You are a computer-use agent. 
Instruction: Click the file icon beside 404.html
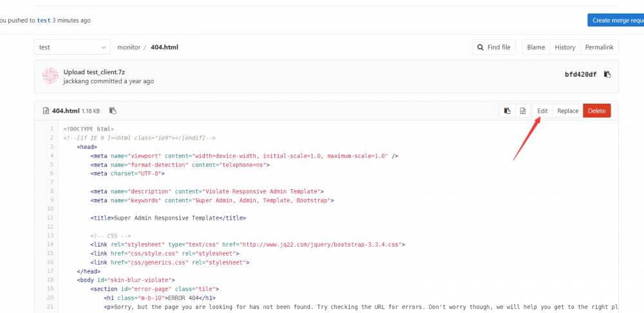(x=46, y=111)
